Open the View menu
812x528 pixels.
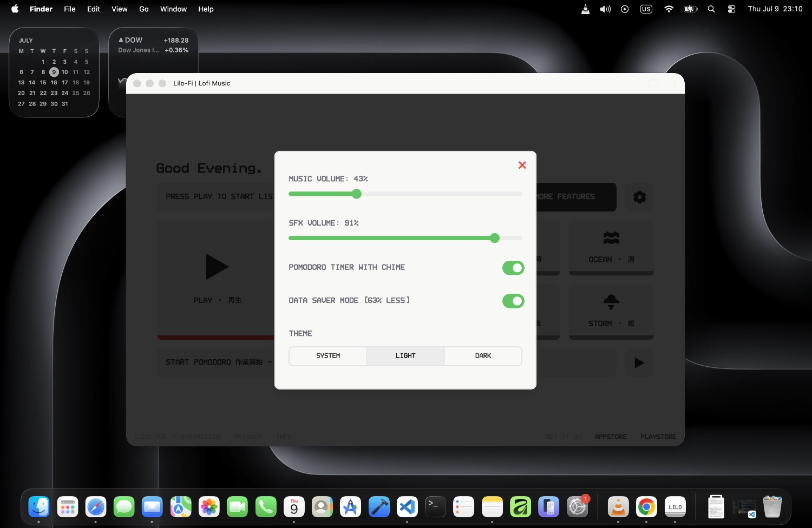pyautogui.click(x=120, y=9)
